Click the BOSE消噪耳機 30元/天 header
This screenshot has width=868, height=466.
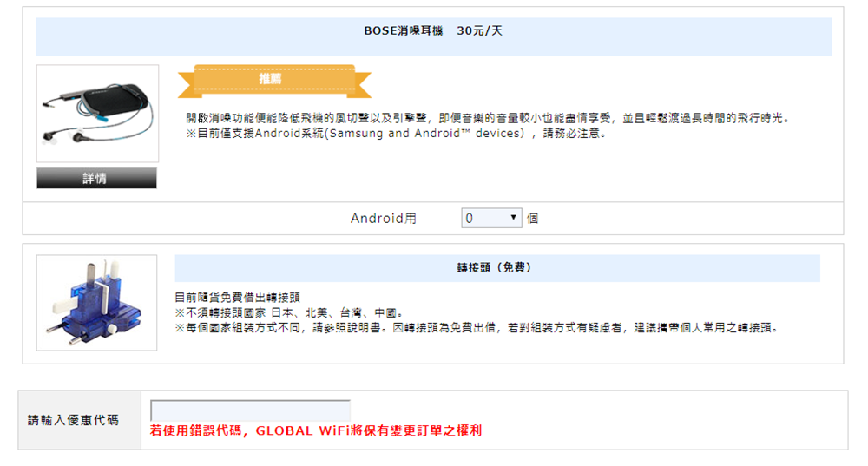pyautogui.click(x=433, y=31)
